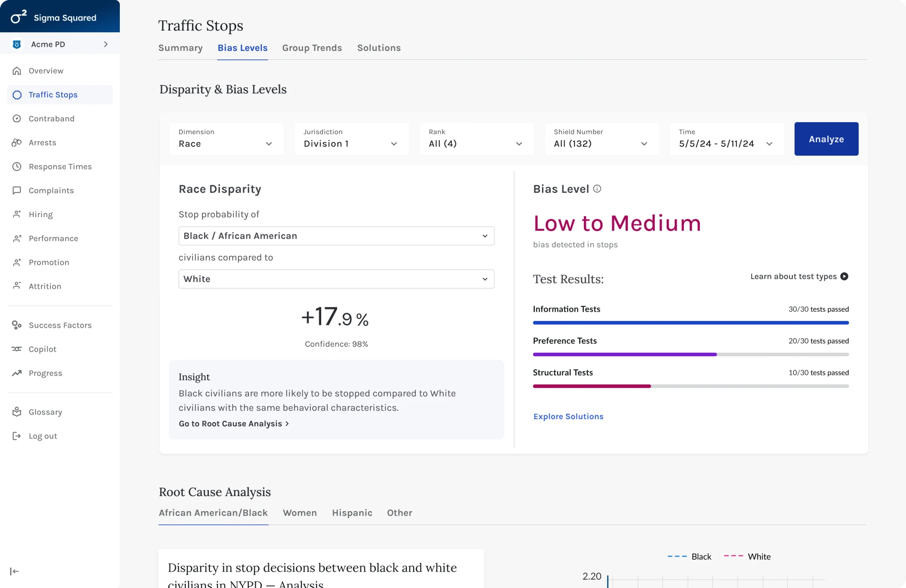Click the Analyze button
The width and height of the screenshot is (906, 588).
[825, 139]
